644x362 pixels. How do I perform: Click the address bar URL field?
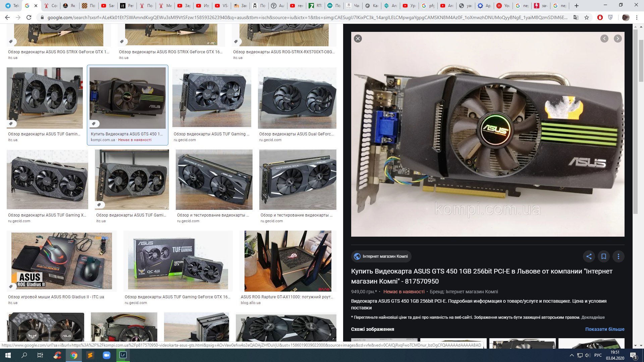coord(307,17)
